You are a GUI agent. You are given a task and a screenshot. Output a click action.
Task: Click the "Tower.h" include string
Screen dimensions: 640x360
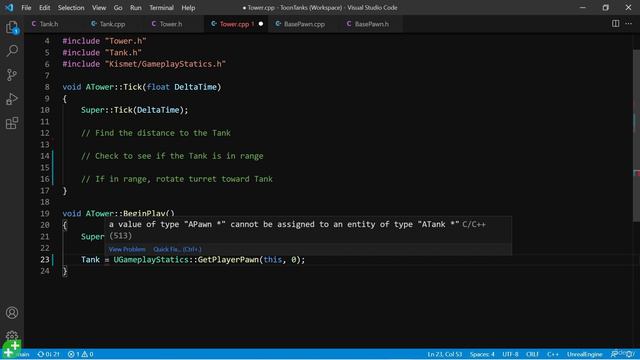126,41
